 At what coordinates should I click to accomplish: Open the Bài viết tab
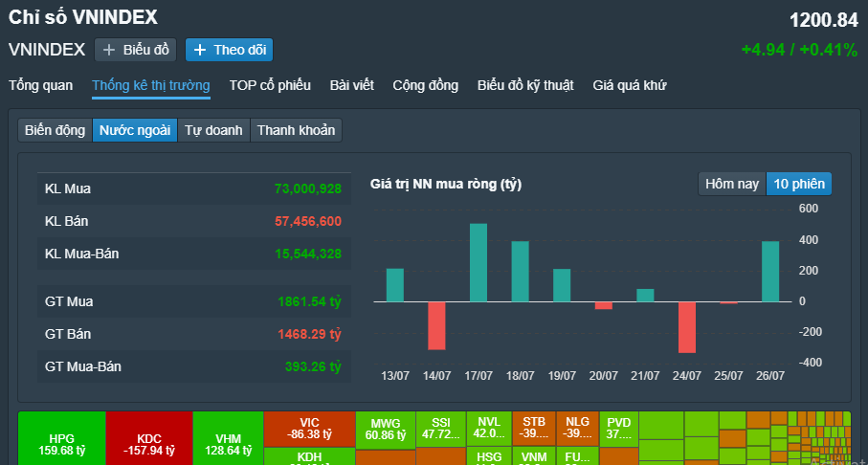click(x=352, y=86)
